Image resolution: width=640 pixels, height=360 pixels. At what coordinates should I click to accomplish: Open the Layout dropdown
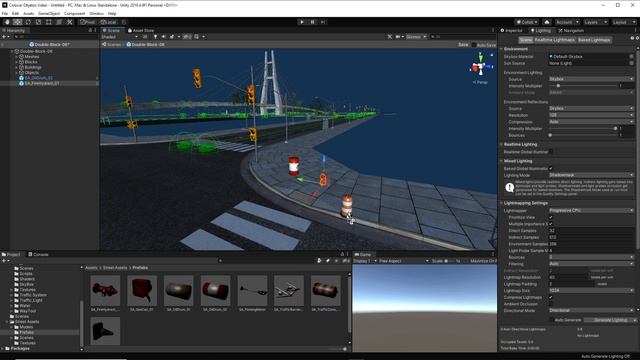(624, 22)
